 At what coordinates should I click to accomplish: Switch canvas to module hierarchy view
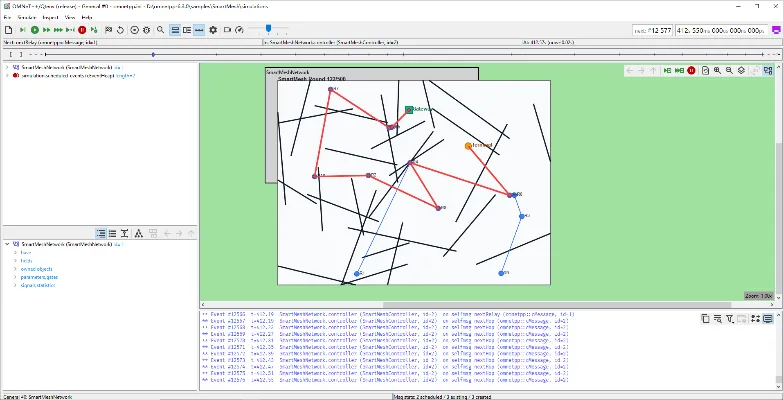click(768, 70)
